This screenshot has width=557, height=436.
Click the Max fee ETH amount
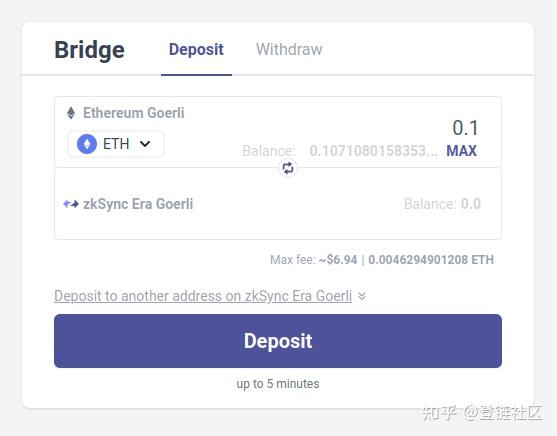coord(431,260)
